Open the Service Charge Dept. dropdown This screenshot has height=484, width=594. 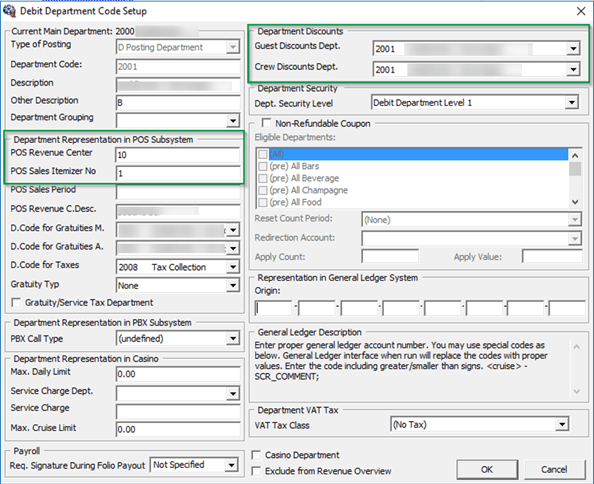(233, 394)
